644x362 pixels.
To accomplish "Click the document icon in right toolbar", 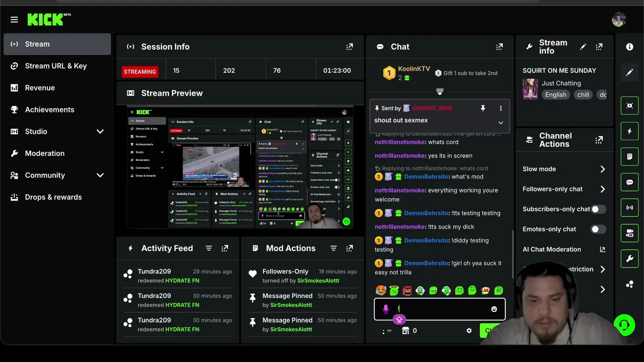I will (629, 157).
